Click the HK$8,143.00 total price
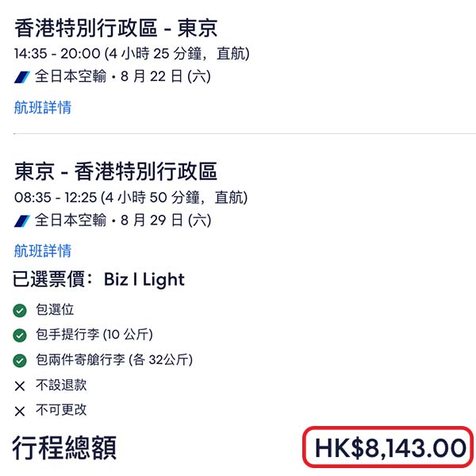 (390, 447)
